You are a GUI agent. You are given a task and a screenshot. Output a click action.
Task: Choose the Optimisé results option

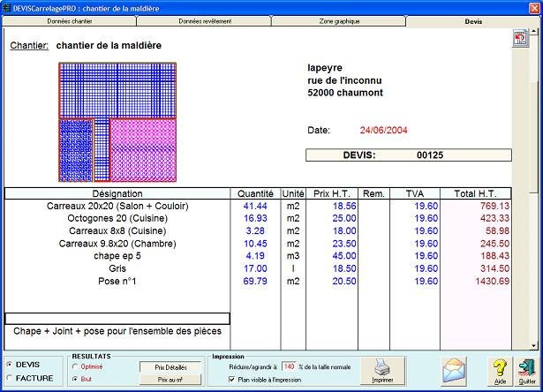[75, 366]
